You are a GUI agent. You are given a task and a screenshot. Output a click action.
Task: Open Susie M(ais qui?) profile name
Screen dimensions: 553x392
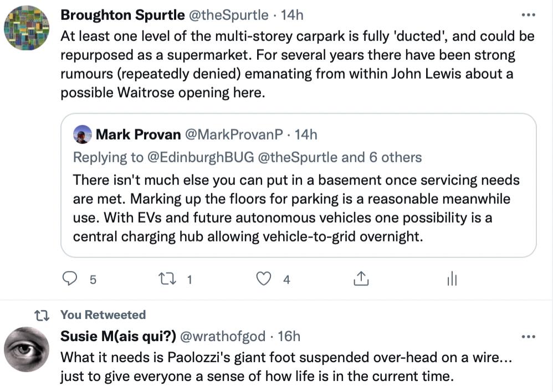coord(118,336)
